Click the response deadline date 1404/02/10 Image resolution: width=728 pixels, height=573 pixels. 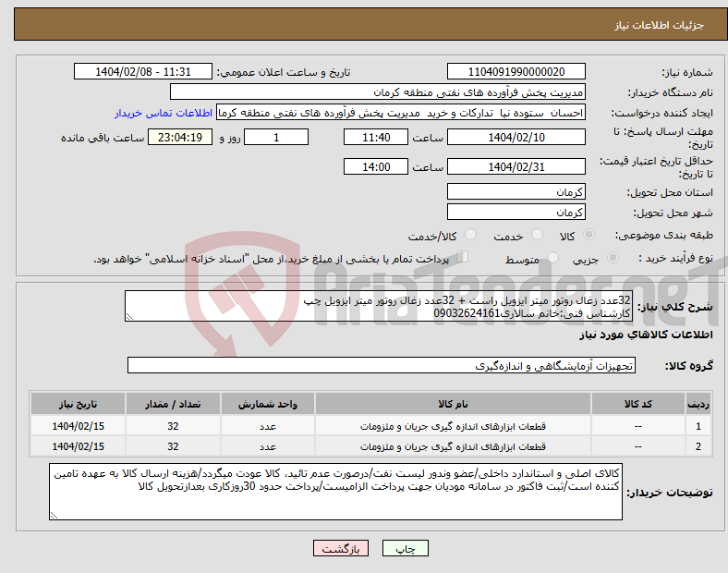pyautogui.click(x=516, y=137)
